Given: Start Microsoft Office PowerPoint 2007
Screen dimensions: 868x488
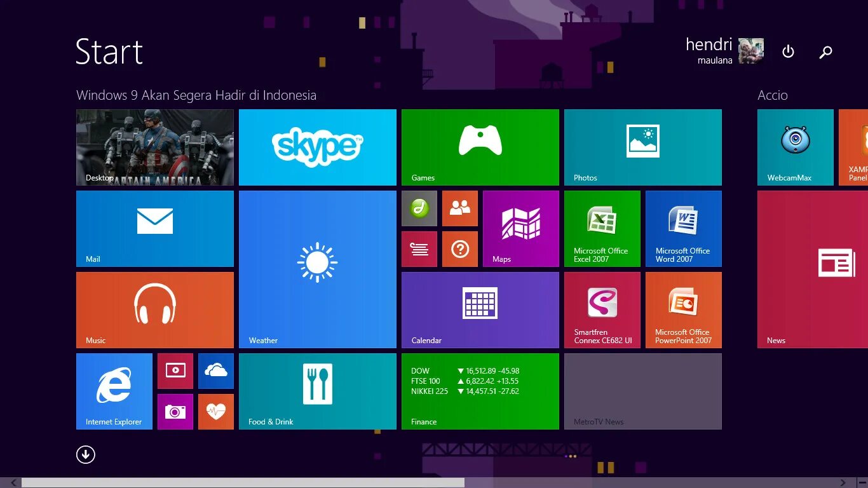Looking at the screenshot, I should coord(683,310).
